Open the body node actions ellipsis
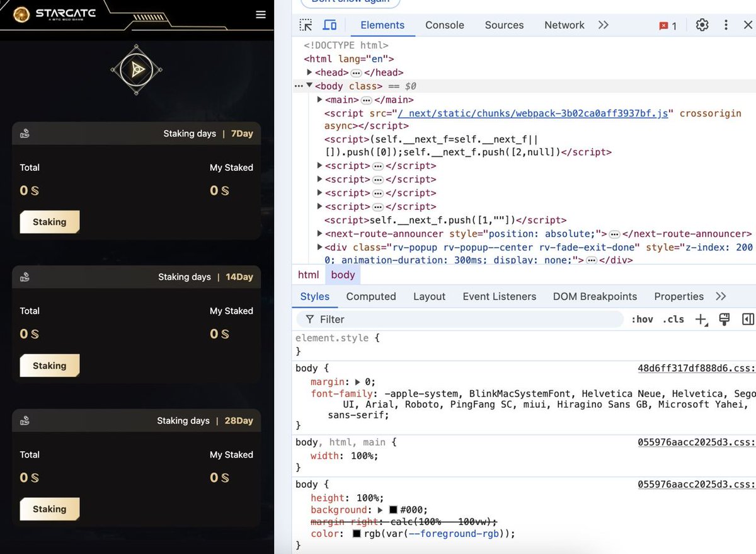This screenshot has width=756, height=554. (299, 86)
